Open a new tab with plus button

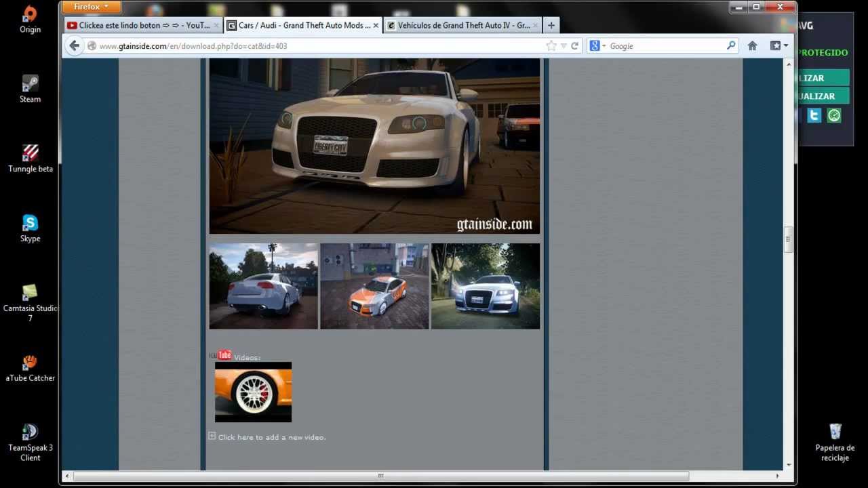[x=551, y=25]
